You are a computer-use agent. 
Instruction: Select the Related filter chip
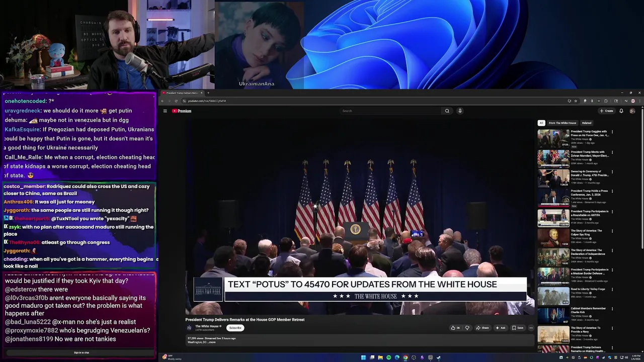click(587, 123)
